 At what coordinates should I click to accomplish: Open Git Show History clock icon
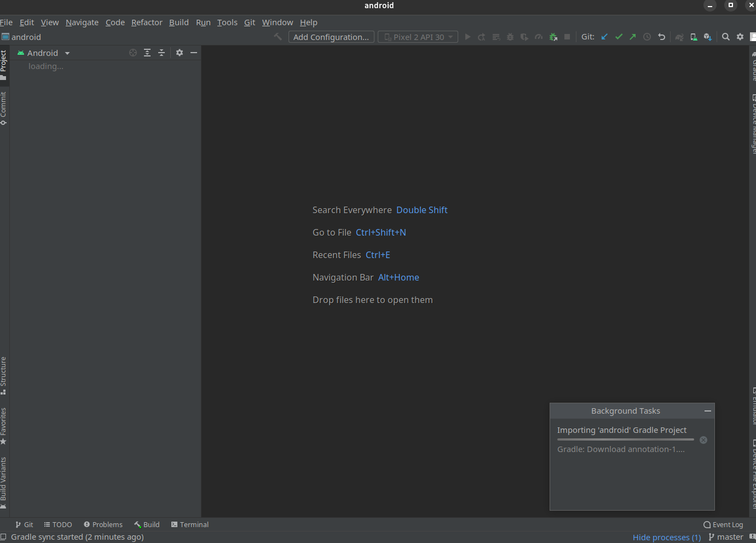647,37
